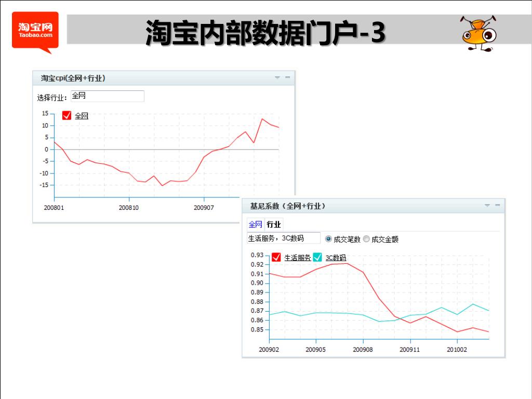The image size is (532, 399).
Task: Click the 0.85 y-axis value
Action: (x=257, y=329)
